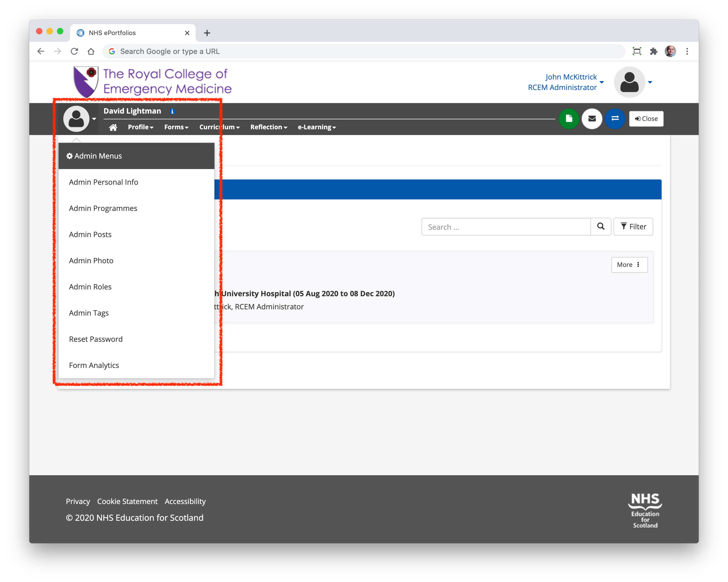Viewport: 728px width, 582px height.
Task: Expand the Reflection menu
Action: tap(269, 127)
